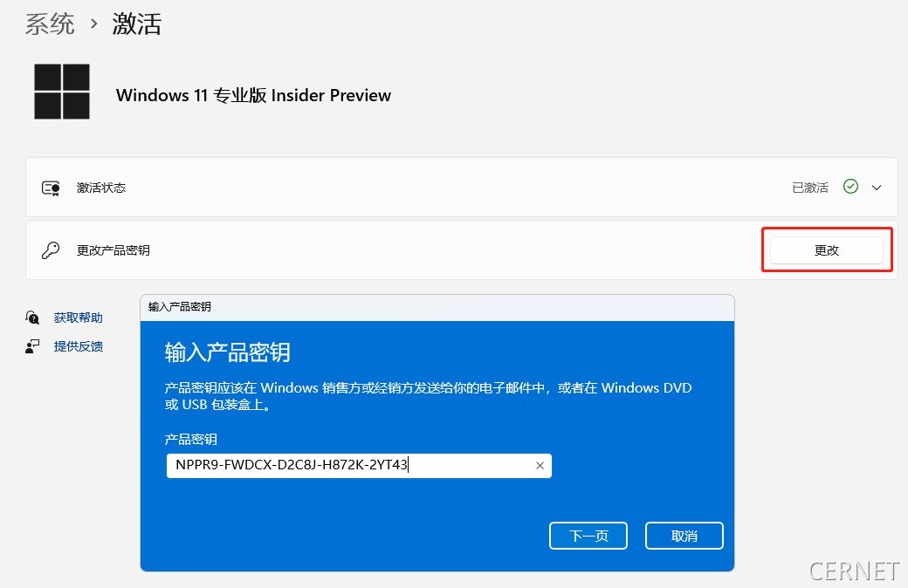
Task: Click the 提供反馈 feedback icon
Action: [33, 346]
